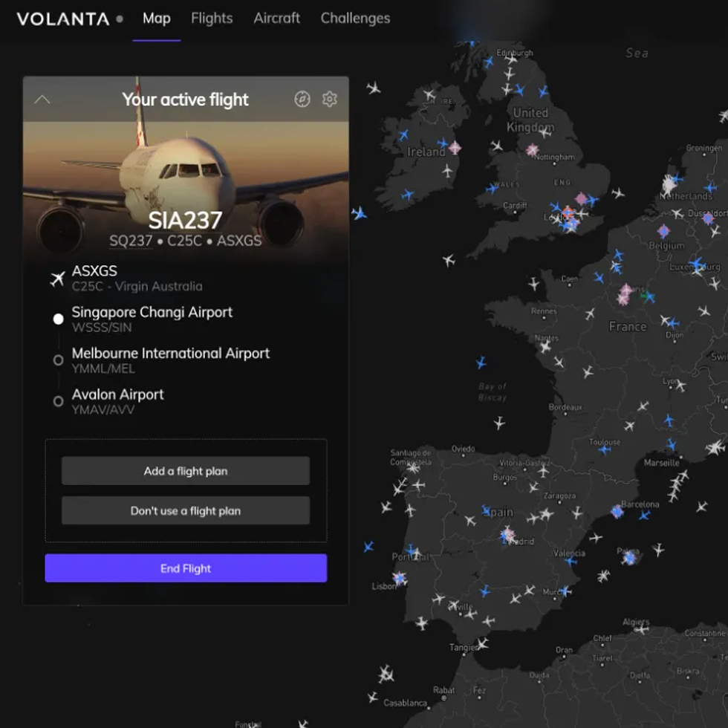Screen dimensions: 728x728
Task: Click the YMML/MEL airport code
Action: point(103,368)
